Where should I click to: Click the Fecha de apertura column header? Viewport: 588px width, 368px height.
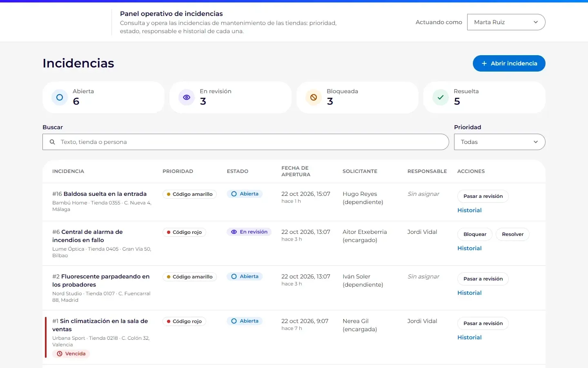click(296, 171)
